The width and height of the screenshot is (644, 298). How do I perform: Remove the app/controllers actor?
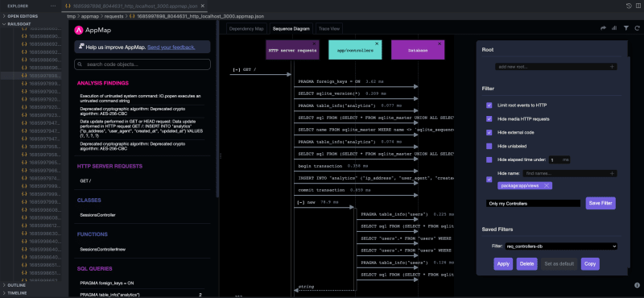click(377, 43)
